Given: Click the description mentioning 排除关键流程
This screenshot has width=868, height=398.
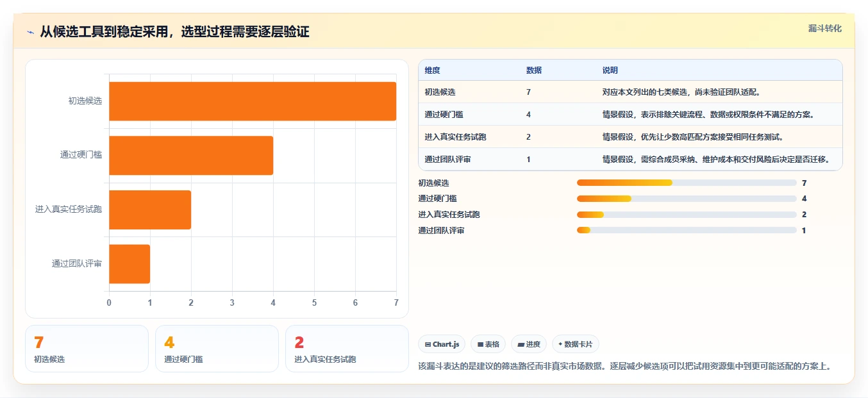Looking at the screenshot, I should pos(708,115).
